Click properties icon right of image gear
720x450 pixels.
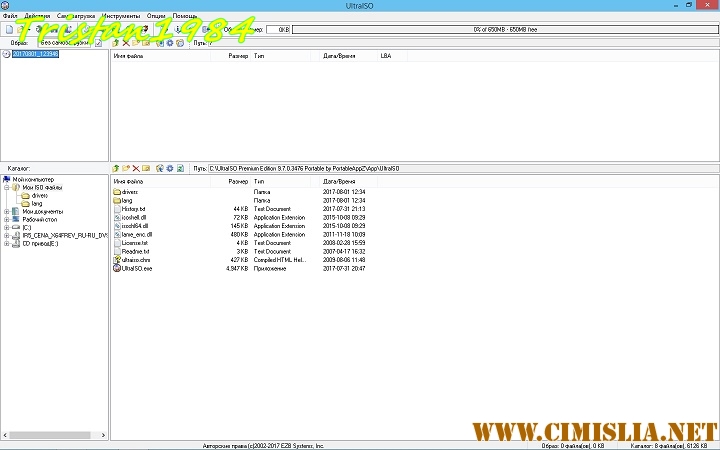180,43
